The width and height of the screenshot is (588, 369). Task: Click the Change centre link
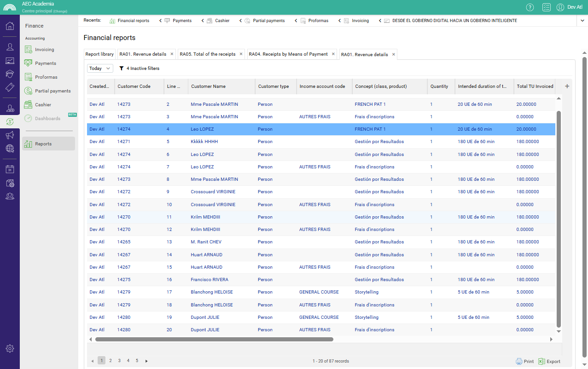click(x=60, y=11)
